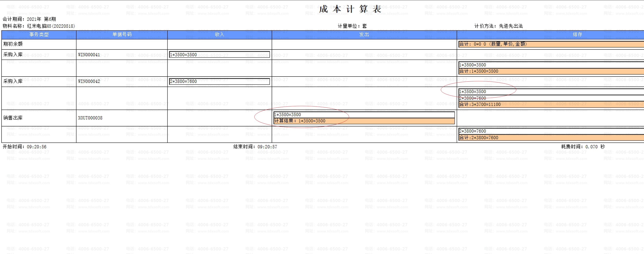Image resolution: width=644 pixels, height=254 pixels.
Task: Click the 耗费时间 0.070 秒 text
Action: pyautogui.click(x=583, y=147)
